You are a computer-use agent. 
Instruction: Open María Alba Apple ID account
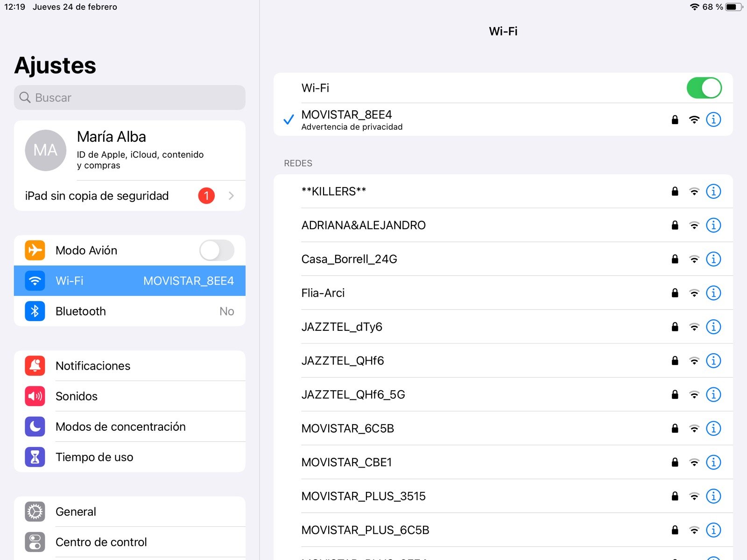coord(130,150)
